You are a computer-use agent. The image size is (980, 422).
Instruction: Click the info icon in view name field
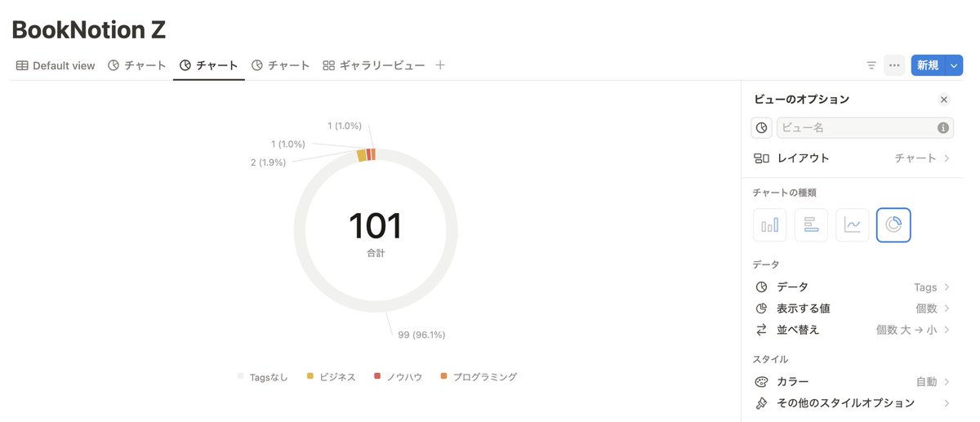(x=942, y=128)
